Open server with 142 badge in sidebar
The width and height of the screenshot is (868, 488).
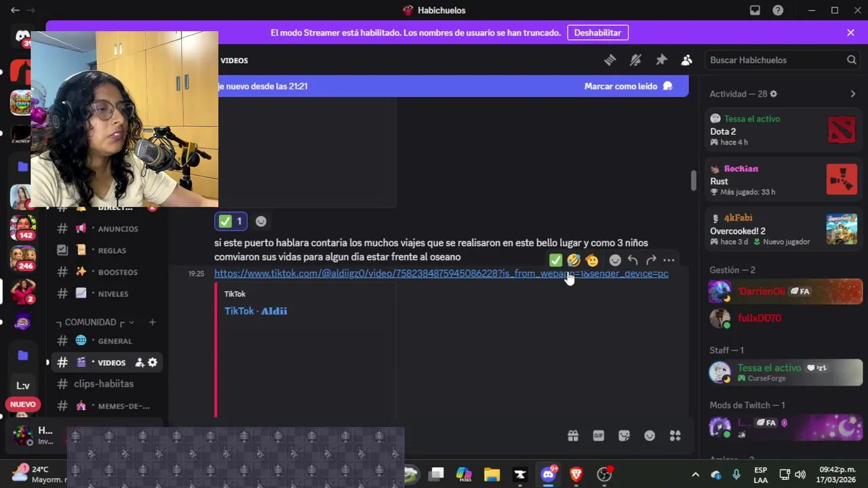22,227
